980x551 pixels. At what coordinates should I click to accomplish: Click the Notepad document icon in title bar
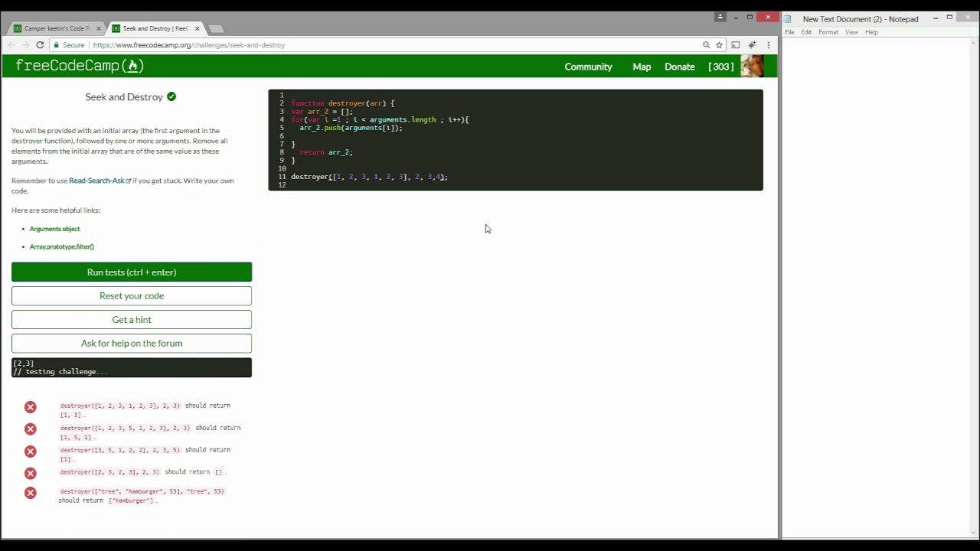point(788,19)
